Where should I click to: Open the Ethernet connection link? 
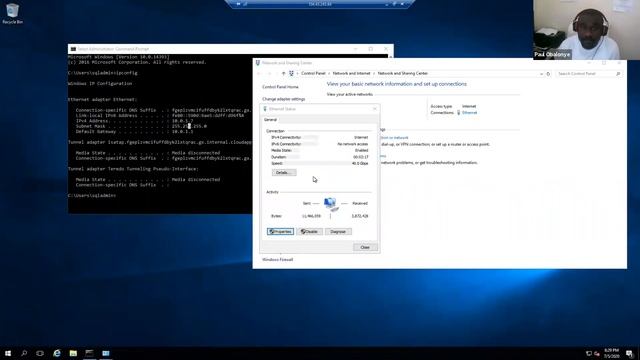pos(469,113)
